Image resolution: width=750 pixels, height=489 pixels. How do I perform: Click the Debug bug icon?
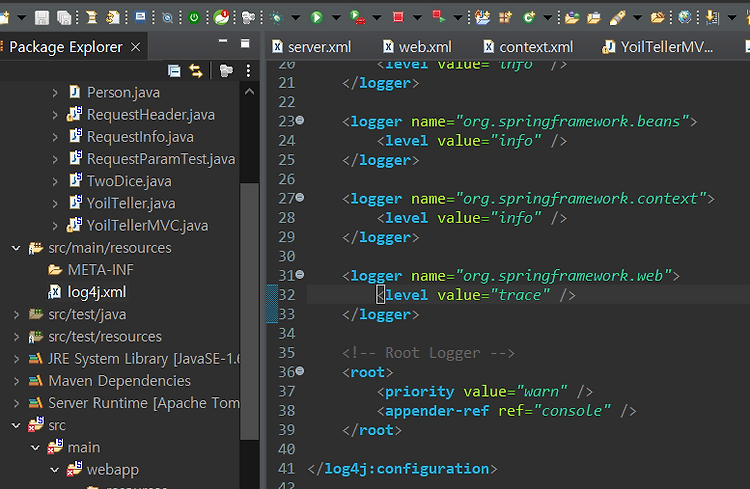(x=276, y=18)
